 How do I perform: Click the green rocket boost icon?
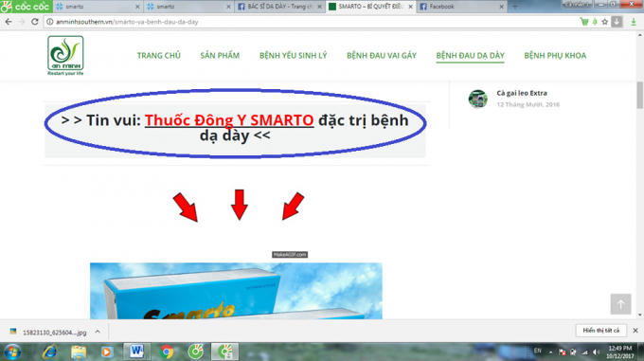pos(595,22)
